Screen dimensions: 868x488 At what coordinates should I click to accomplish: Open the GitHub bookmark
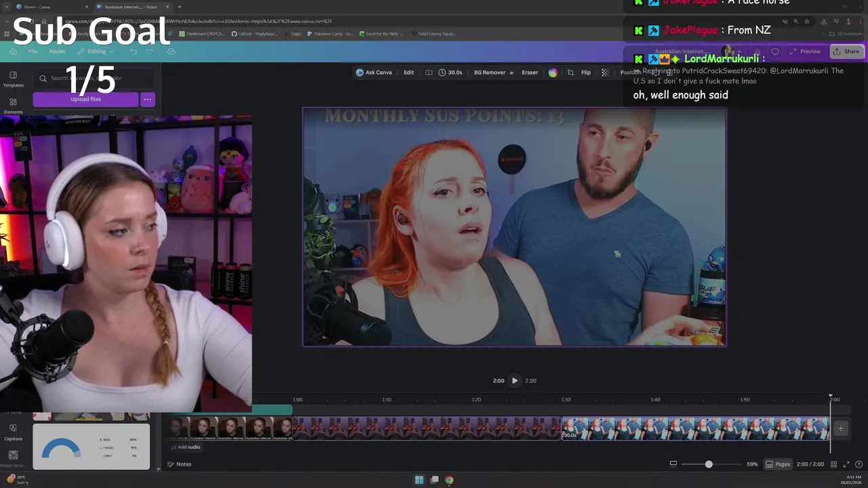coord(254,34)
